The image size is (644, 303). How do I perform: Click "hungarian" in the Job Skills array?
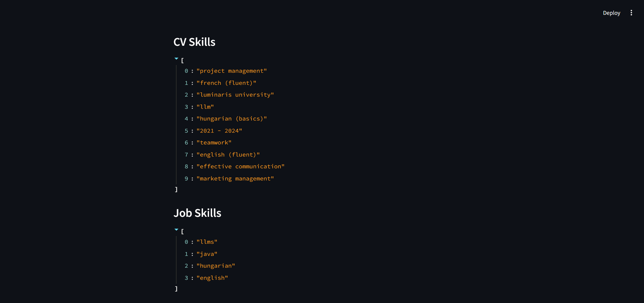(x=215, y=266)
